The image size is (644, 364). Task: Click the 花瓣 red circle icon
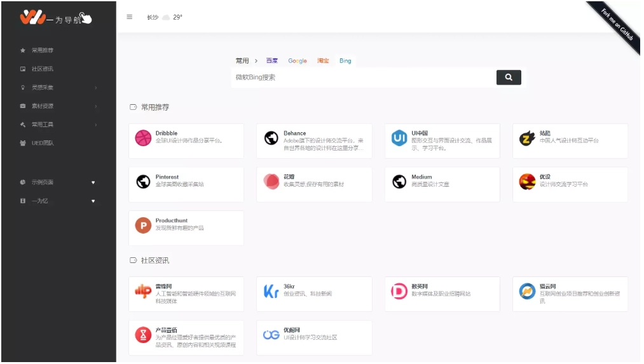271,182
